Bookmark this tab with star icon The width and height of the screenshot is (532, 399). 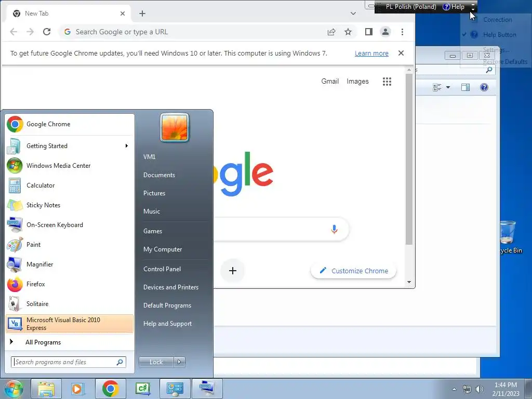click(x=348, y=32)
